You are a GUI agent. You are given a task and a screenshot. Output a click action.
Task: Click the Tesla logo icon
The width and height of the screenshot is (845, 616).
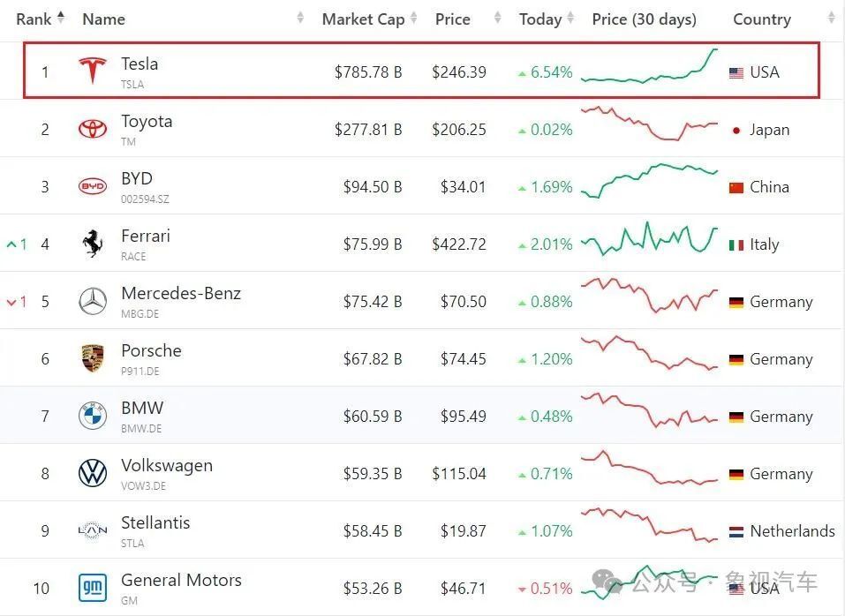(93, 71)
